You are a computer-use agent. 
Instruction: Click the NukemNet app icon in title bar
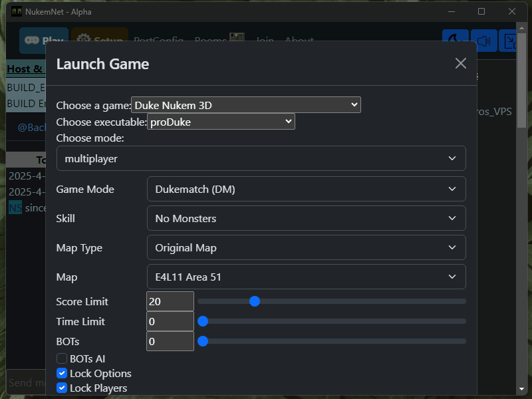(x=16, y=11)
